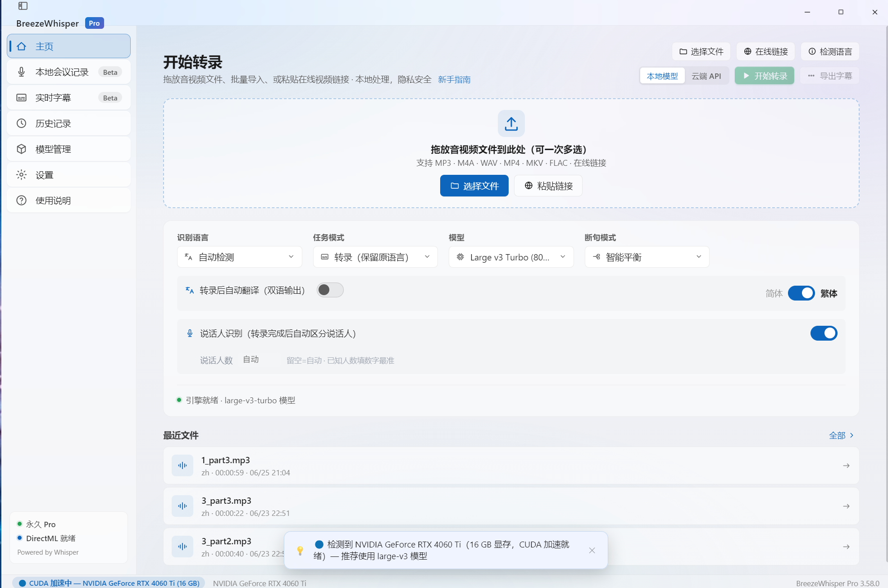The width and height of the screenshot is (888, 588).
Task: Click the vertical scrollbar on right edge
Action: 886,293
